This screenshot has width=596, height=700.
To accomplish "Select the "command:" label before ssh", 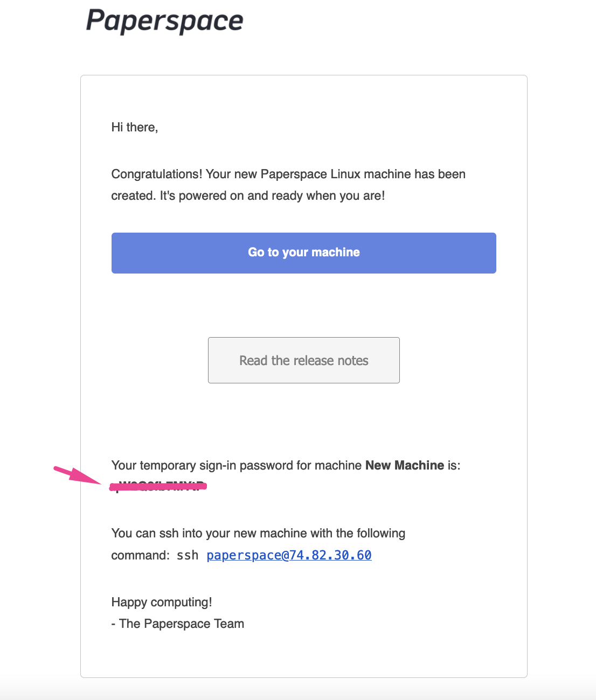I will [x=141, y=555].
